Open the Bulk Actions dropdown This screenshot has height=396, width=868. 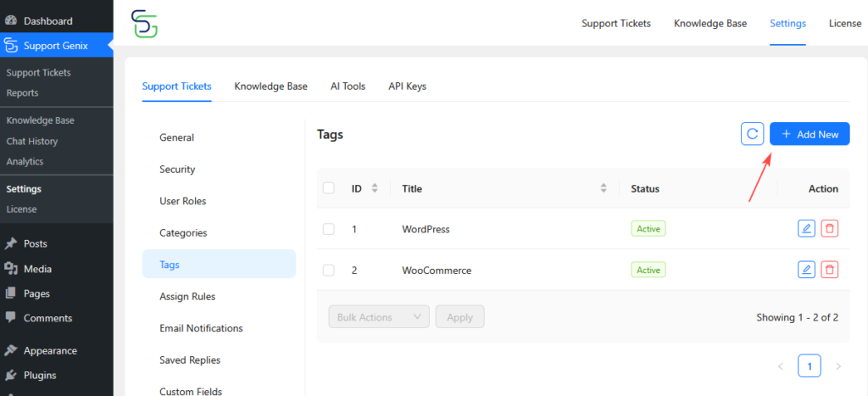click(379, 317)
